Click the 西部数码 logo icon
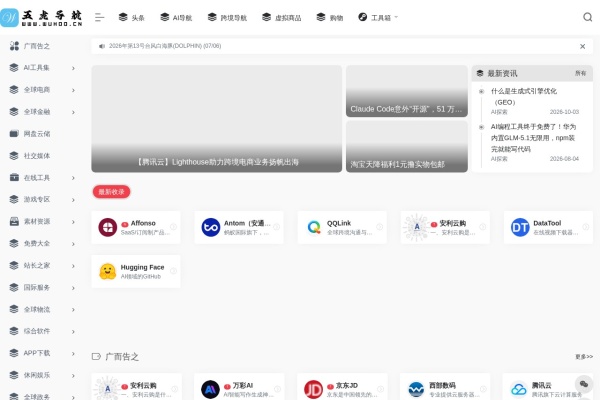Image resolution: width=600 pixels, height=400 pixels. coord(416,390)
